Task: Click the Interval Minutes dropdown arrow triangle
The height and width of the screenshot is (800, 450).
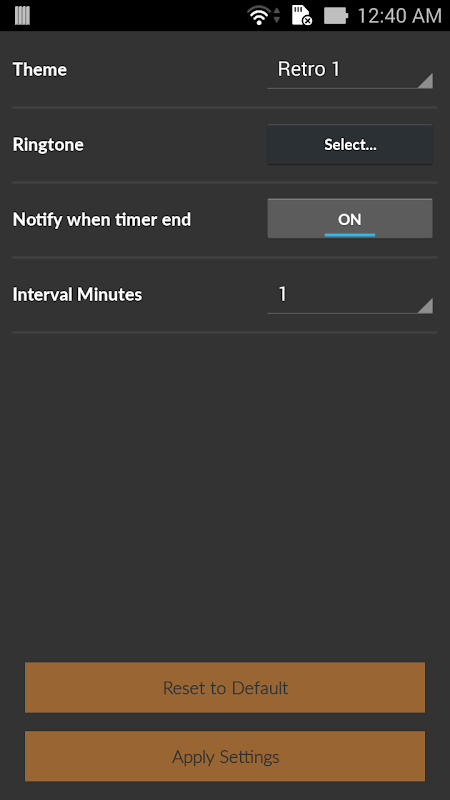Action: pyautogui.click(x=426, y=306)
